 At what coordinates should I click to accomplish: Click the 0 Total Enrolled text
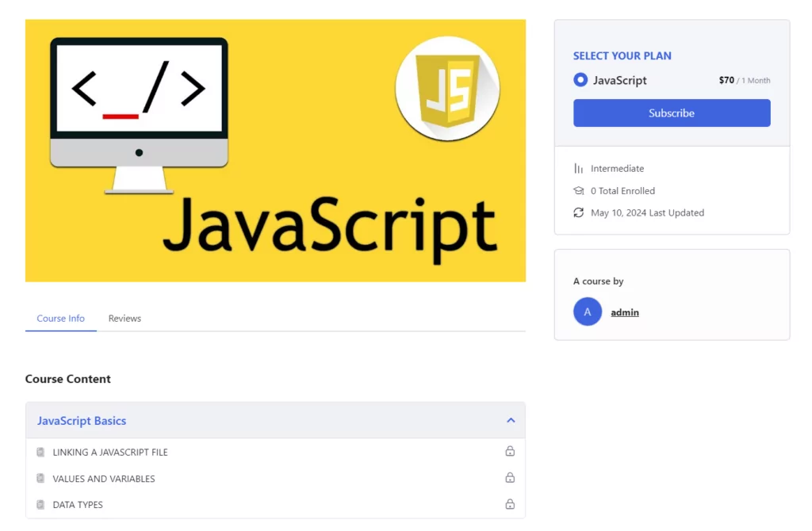pos(622,191)
